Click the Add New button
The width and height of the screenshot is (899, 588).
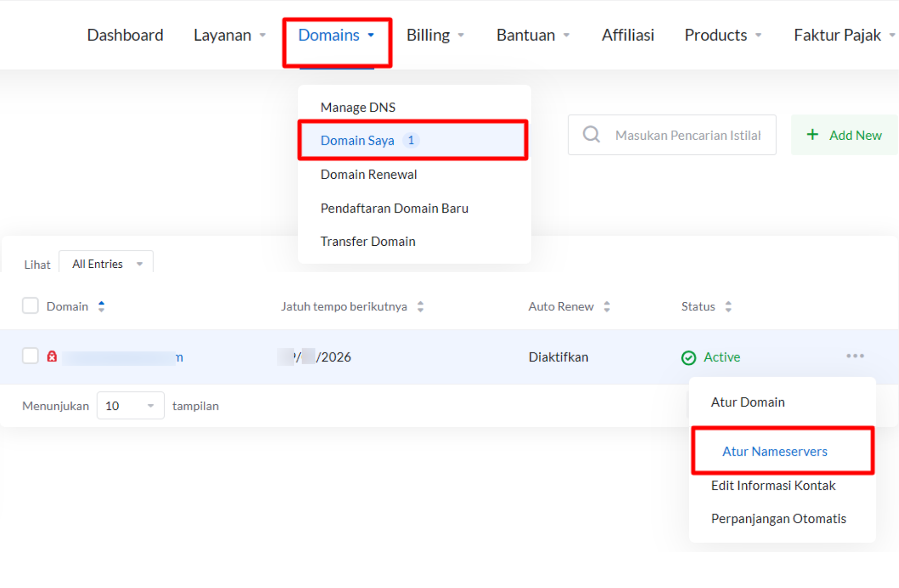844,135
